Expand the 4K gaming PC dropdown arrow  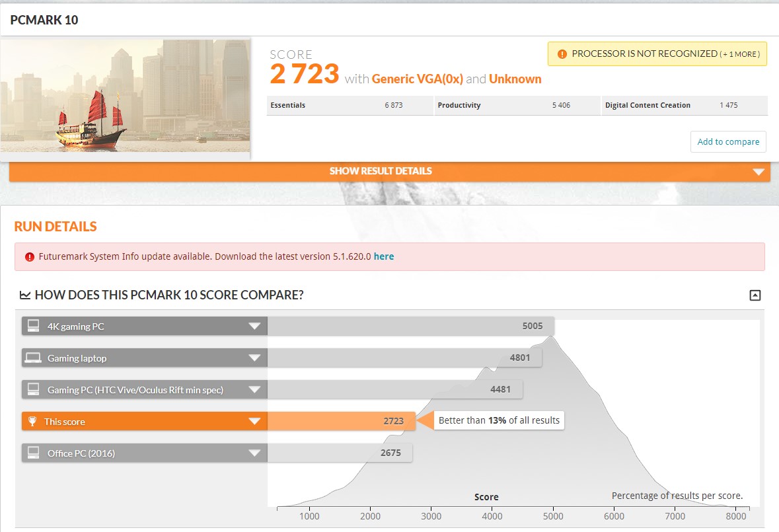tap(254, 326)
